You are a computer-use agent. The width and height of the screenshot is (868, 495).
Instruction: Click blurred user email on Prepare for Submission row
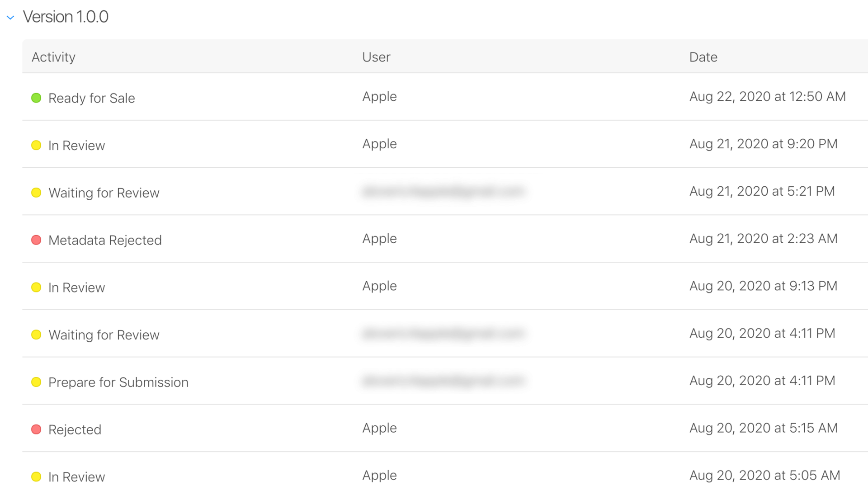click(x=443, y=381)
